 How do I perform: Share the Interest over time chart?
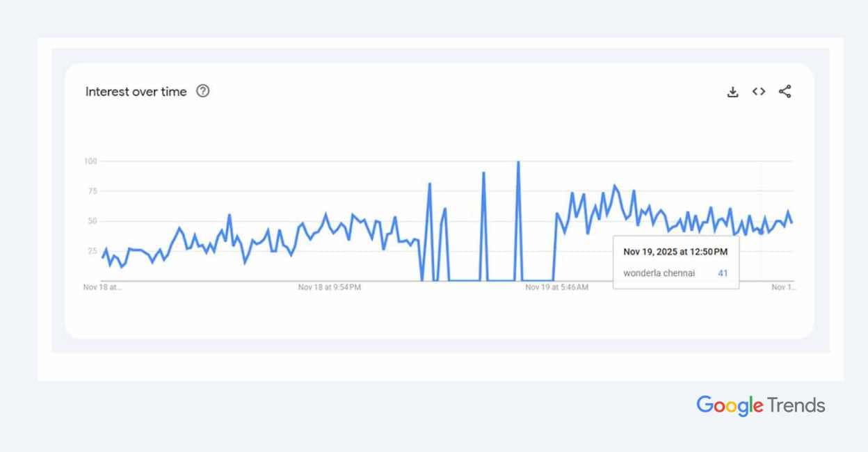pyautogui.click(x=785, y=92)
